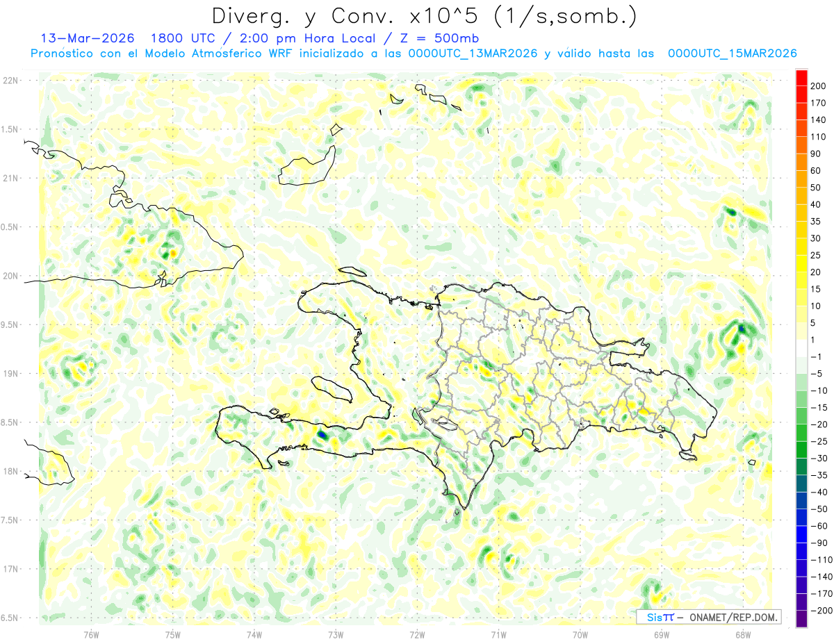Screen dimensions: 834x644
Task: Click the '110' colorbar value
Action: 819,136
